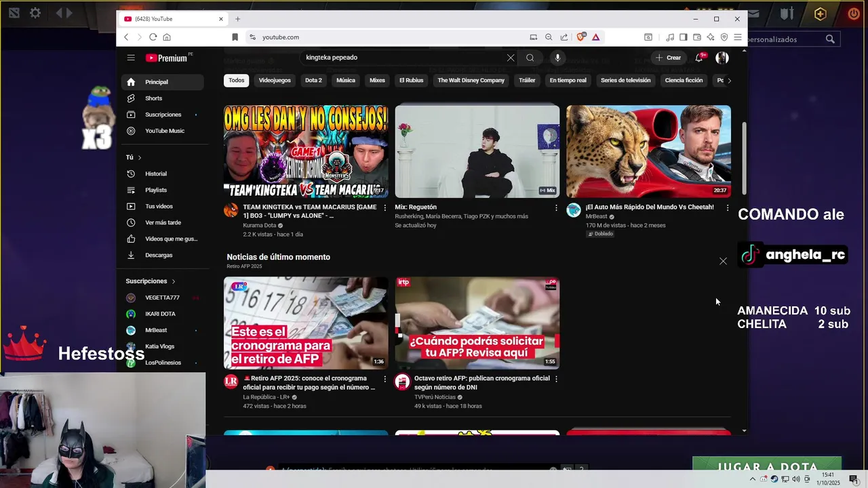Open options for the La República AFP video
Screen dimensions: 868x488
384,379
